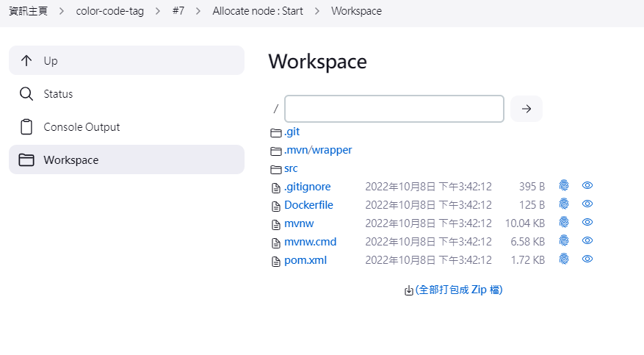Expand breadcrumb chevron after color-code-tag
The width and height of the screenshot is (644, 355).
(156, 11)
